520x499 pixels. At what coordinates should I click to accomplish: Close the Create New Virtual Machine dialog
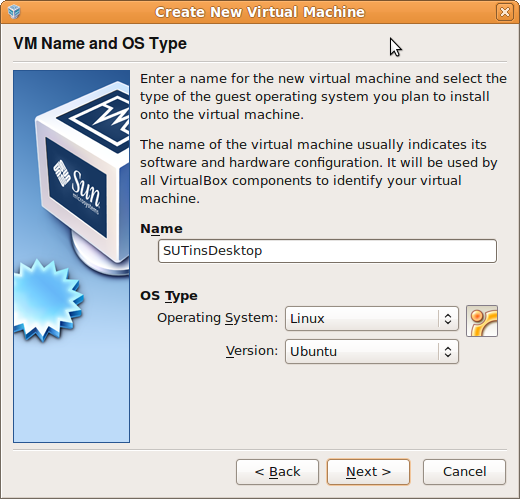505,12
